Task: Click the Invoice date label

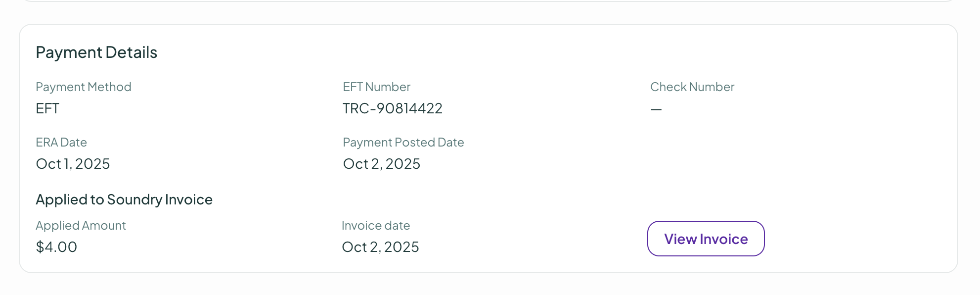Action: pos(376,225)
